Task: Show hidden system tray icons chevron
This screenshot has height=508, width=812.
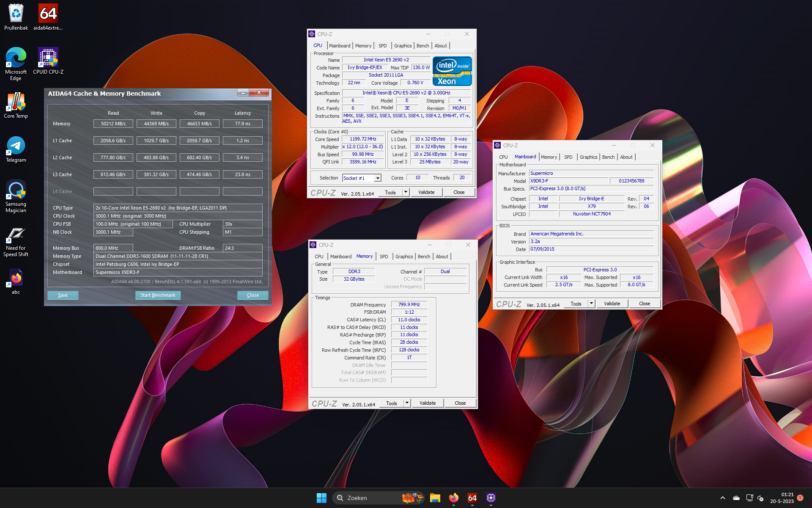Action: (x=722, y=498)
